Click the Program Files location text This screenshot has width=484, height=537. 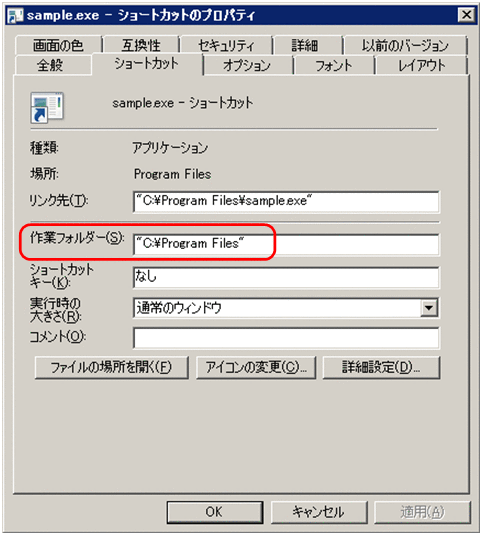172,174
